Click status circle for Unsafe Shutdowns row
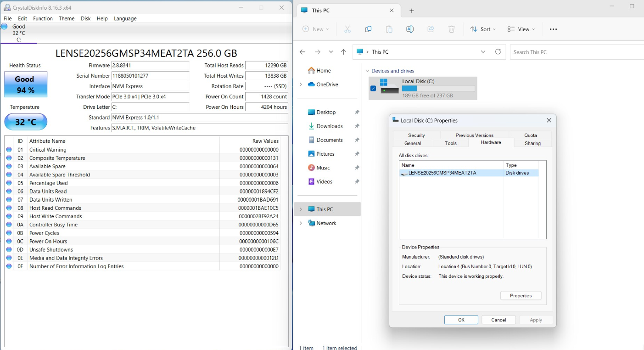The width and height of the screenshot is (644, 350). (x=9, y=249)
